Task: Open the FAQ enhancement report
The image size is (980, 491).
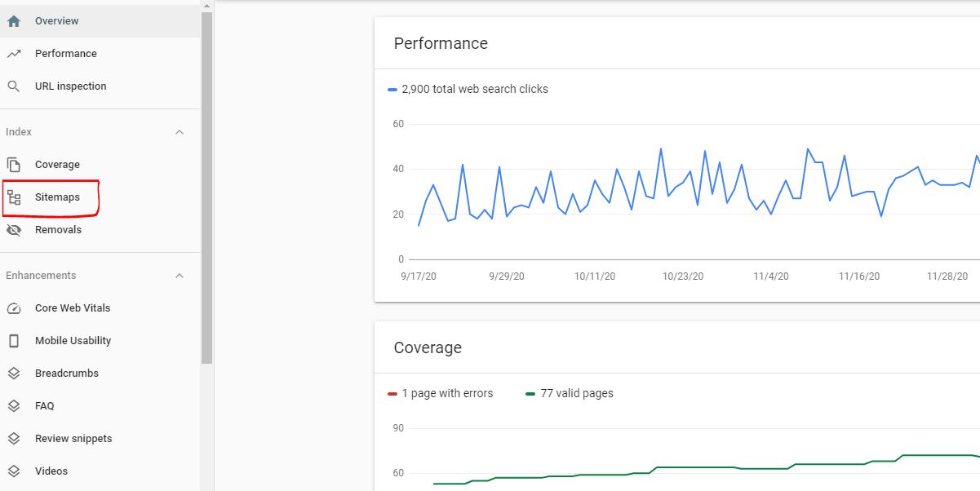Action: point(44,406)
